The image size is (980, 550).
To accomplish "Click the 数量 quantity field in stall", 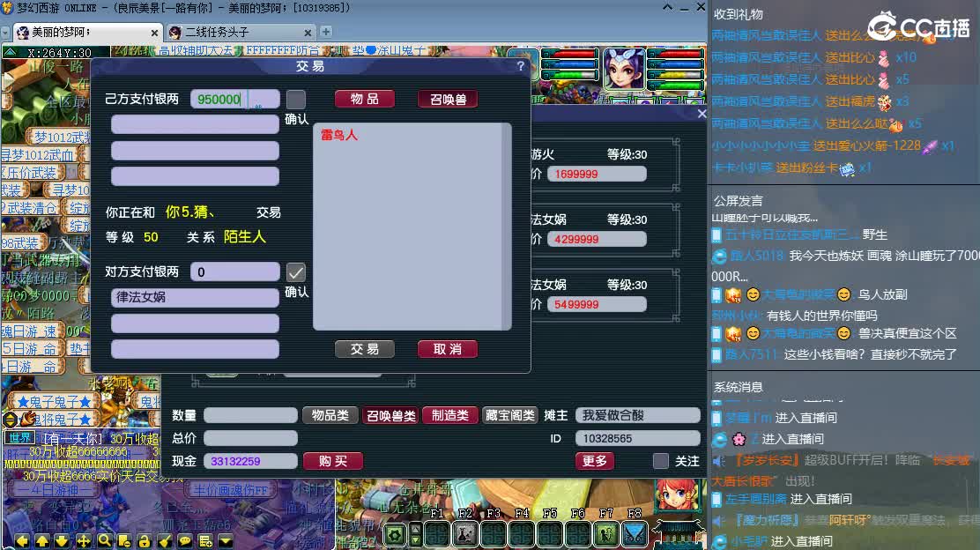I will click(250, 415).
